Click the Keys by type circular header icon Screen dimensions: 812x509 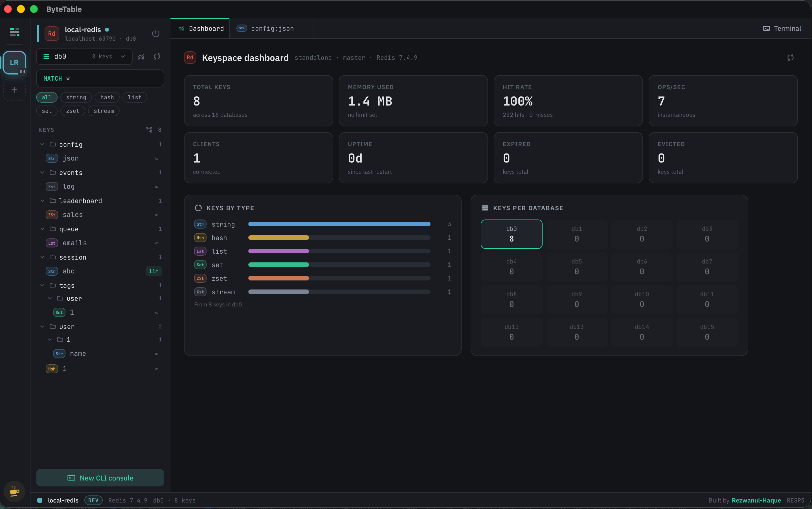coord(198,208)
